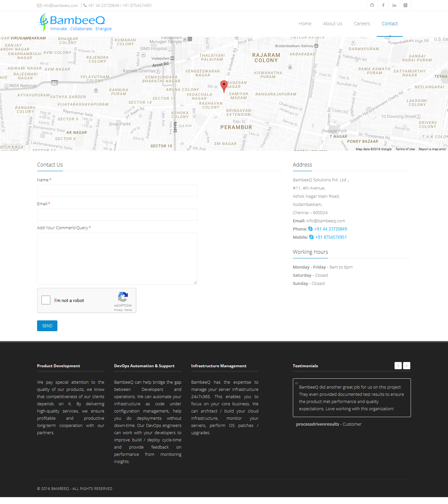Screen dimensions: 448x504
Task: Open the Careers menu item
Action: 362,24
